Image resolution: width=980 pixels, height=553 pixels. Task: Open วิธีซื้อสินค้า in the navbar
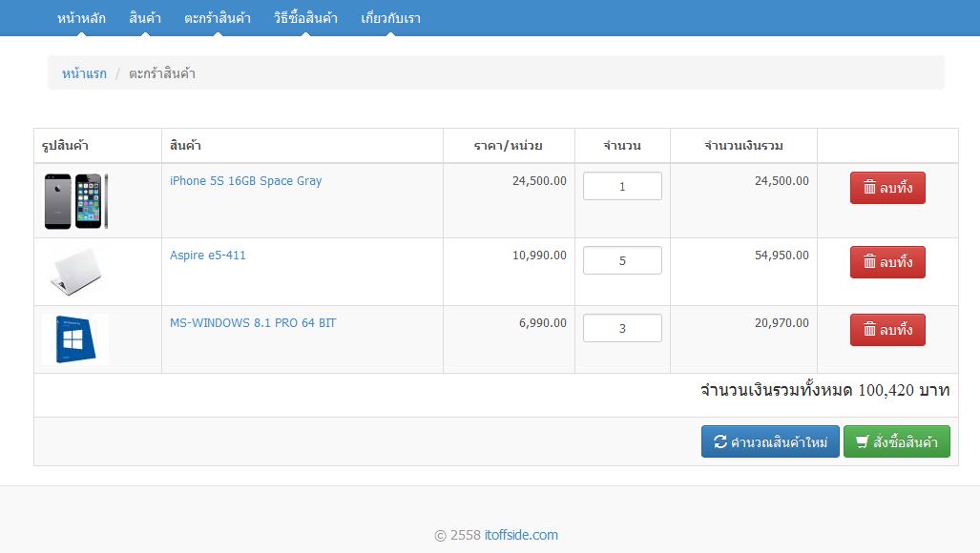click(x=305, y=18)
